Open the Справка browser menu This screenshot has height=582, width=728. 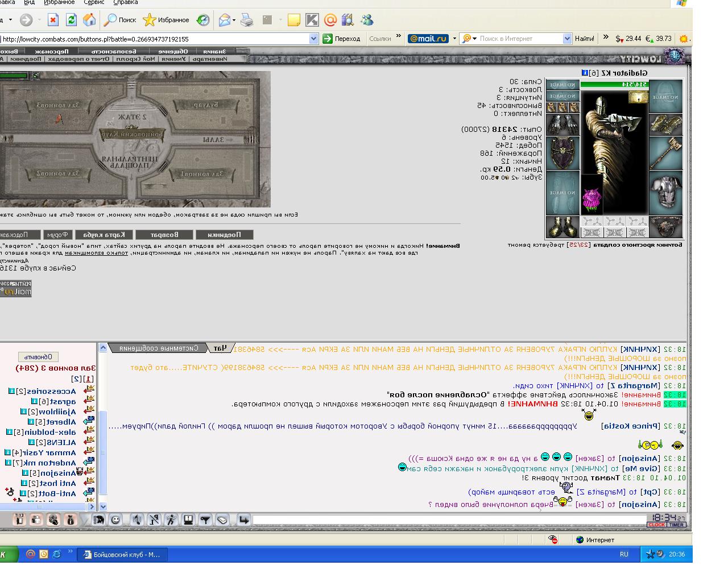coord(125,2)
